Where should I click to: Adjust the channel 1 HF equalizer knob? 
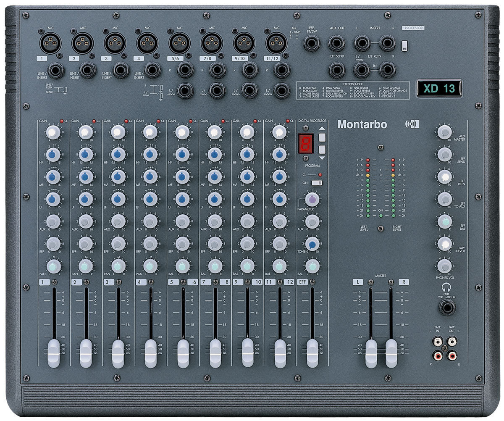(53, 154)
